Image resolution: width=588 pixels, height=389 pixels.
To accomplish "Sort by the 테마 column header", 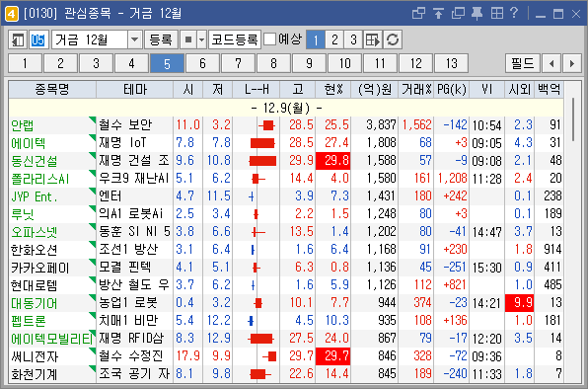I will click(134, 89).
